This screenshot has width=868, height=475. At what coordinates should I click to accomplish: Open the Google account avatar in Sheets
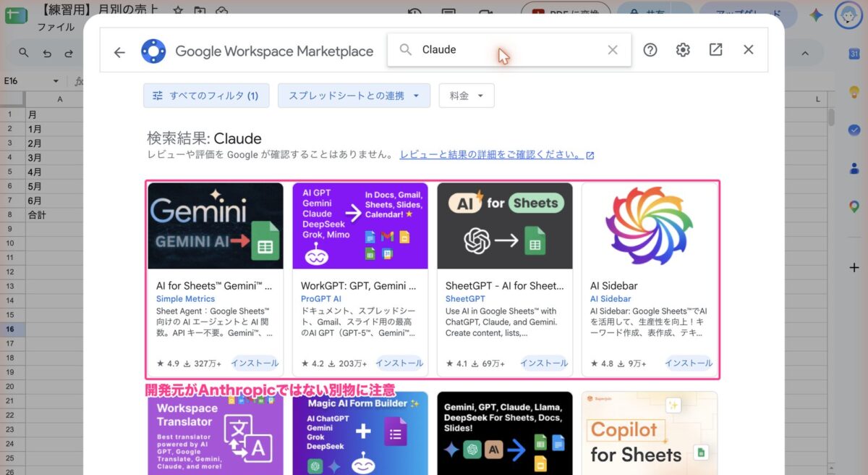tap(848, 14)
